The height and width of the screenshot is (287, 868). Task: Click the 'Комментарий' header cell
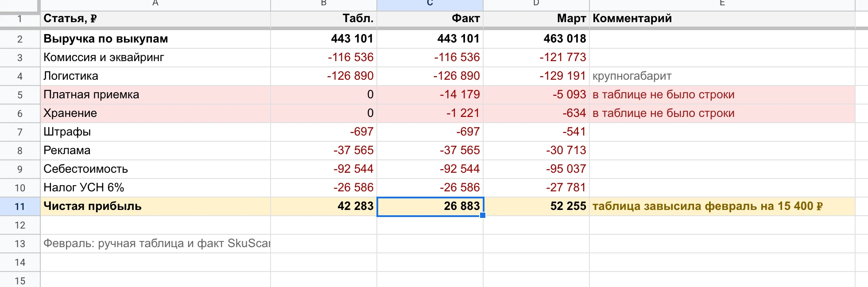coord(722,19)
